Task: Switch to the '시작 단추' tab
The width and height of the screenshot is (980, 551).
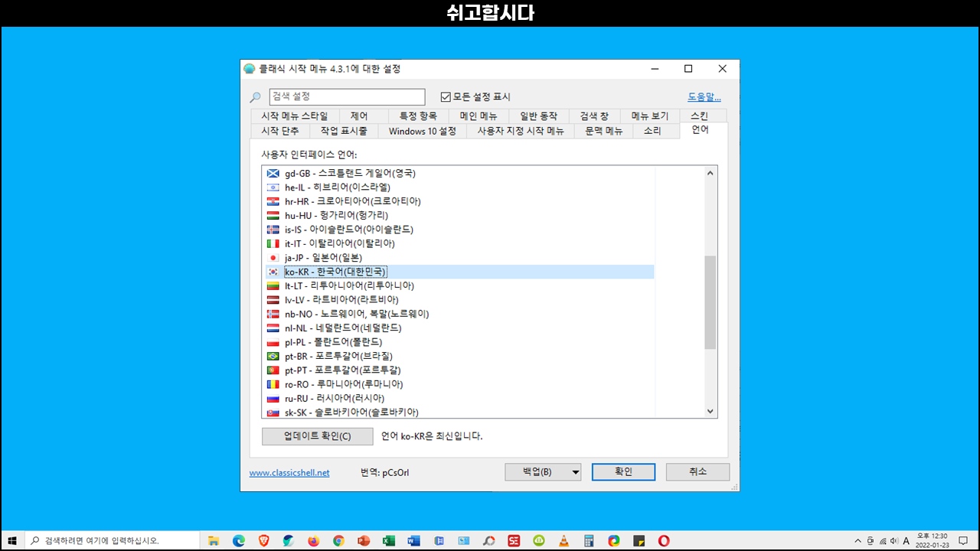Action: tap(279, 131)
